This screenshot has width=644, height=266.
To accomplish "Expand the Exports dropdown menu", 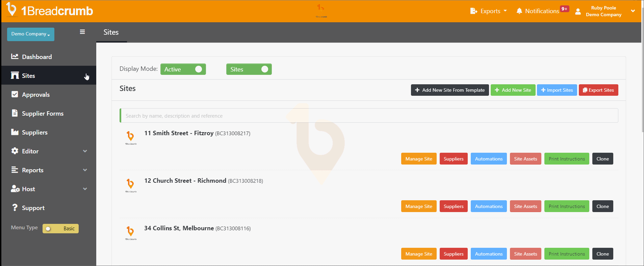I will coord(489,11).
